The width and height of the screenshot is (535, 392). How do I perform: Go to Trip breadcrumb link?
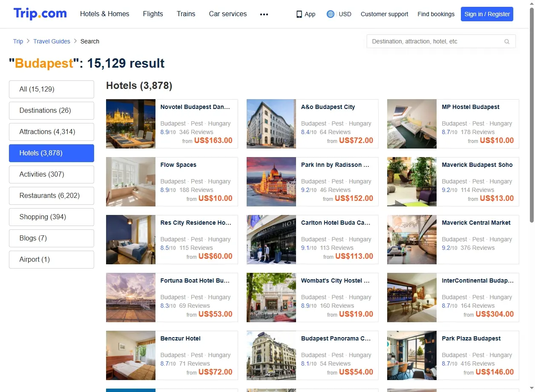18,41
